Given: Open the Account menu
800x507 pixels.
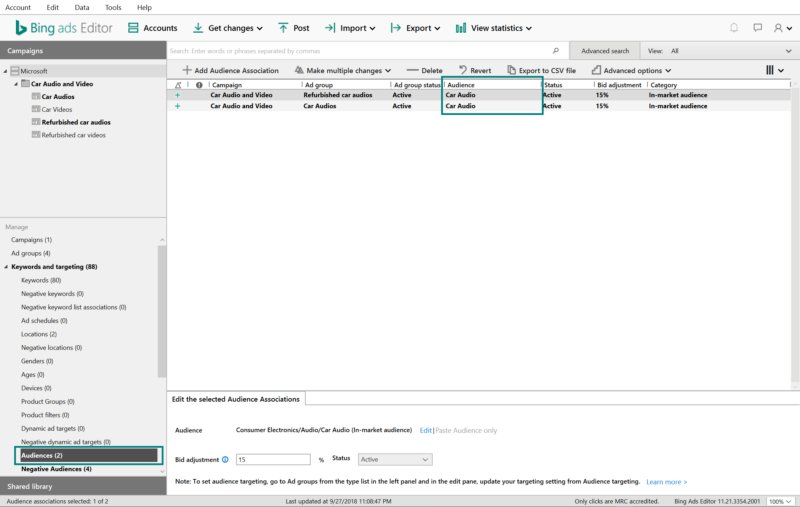Looking at the screenshot, I should coord(18,7).
